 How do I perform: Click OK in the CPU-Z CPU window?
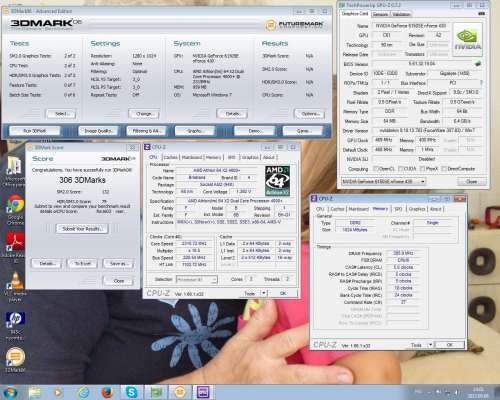pos(283,293)
